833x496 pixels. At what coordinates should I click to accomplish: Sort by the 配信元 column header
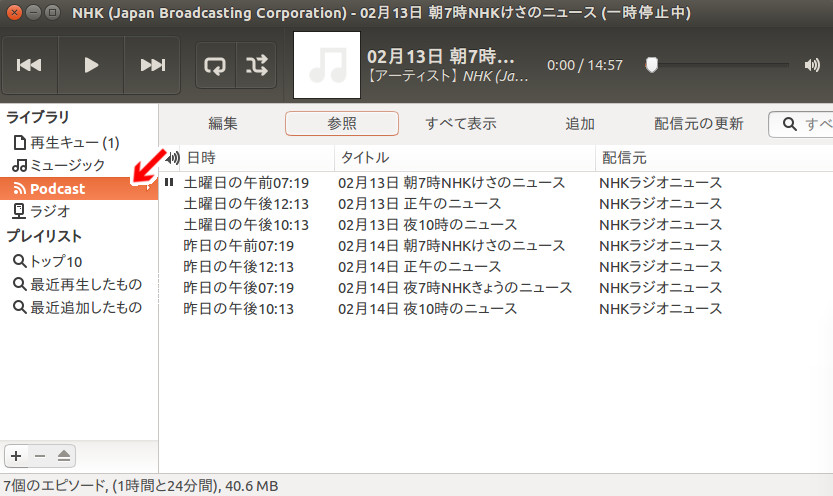tap(715, 158)
